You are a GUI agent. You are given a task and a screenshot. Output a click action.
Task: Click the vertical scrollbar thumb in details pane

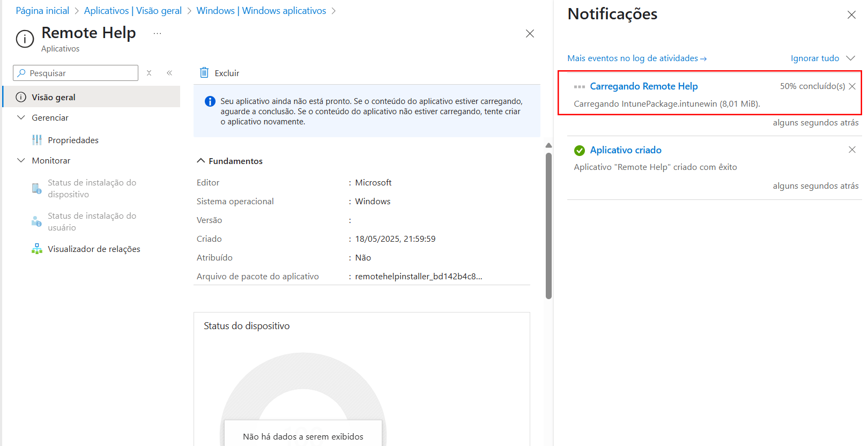click(x=548, y=226)
